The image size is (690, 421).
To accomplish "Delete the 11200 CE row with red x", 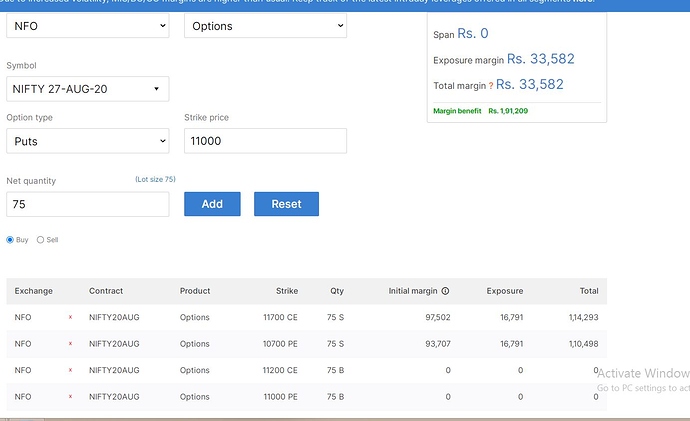I will pyautogui.click(x=70, y=370).
